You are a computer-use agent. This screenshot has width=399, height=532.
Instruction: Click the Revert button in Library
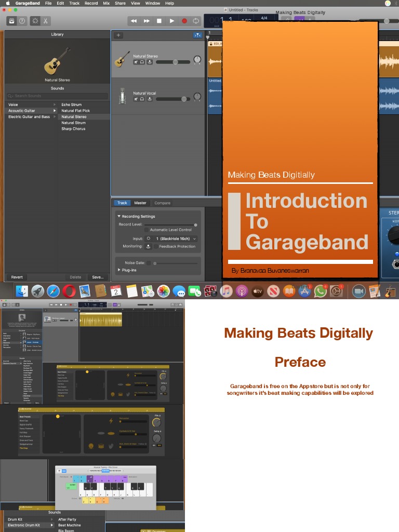17,277
